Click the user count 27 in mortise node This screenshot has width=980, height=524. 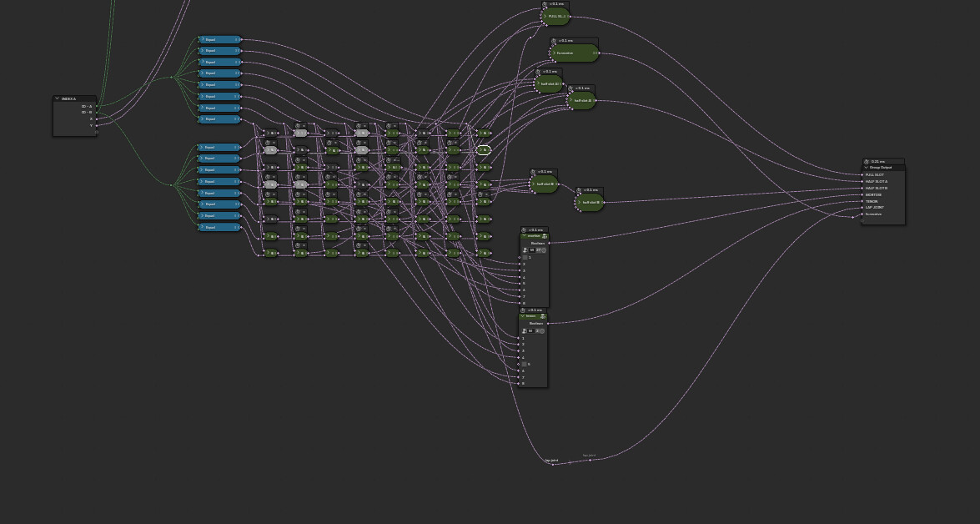pos(538,250)
